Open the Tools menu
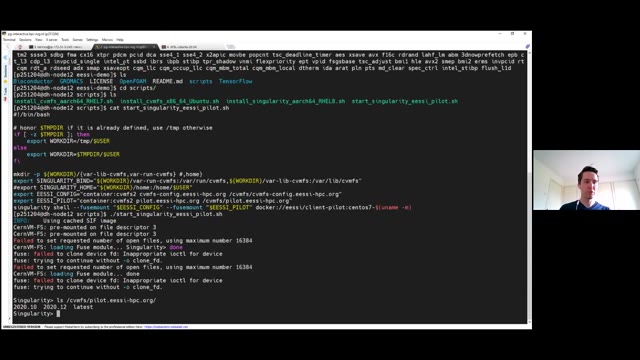Screen dimensions: 640x360 pos(65,40)
